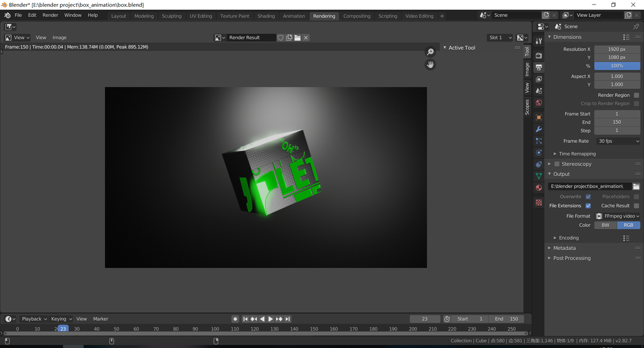Open the File menu
Viewport: 644px width, 348px height.
(x=18, y=15)
